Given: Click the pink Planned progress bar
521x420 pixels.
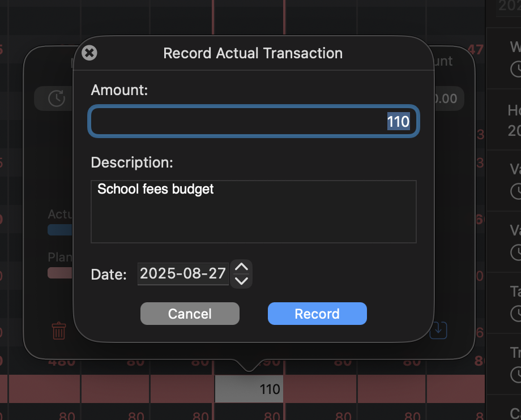Looking at the screenshot, I should click(61, 272).
